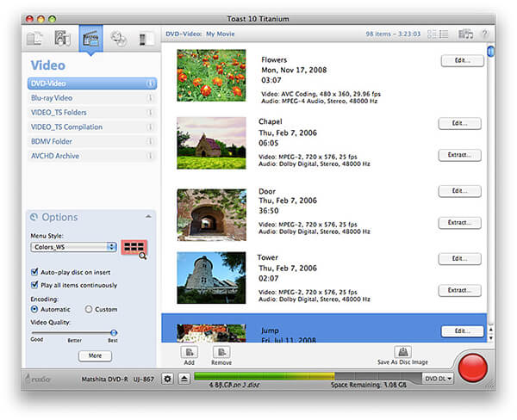This screenshot has width=517, height=420.
Task: Click info icon on VIDEO_TS Compilation row
Action: (x=150, y=127)
